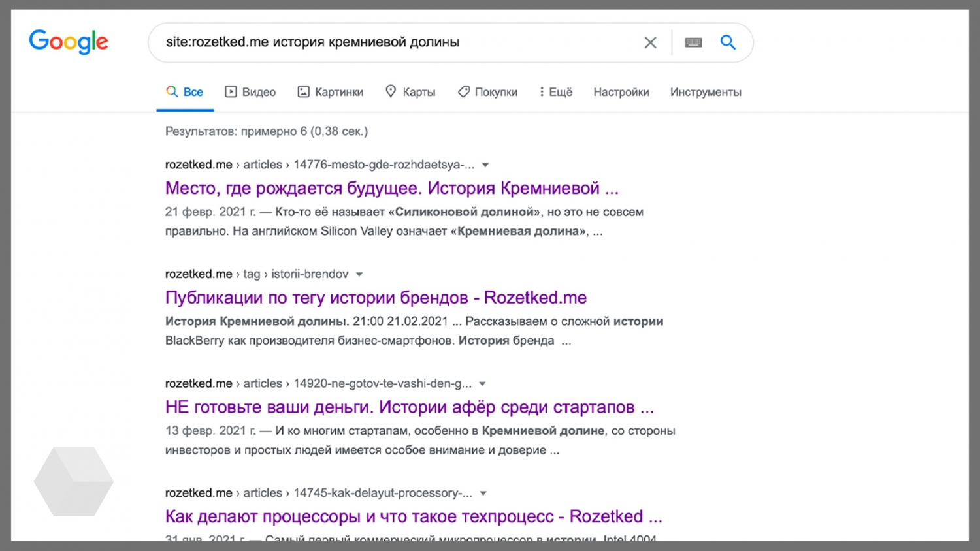This screenshot has height=551, width=980.
Task: Click breadcrumb 'rozetked.me › articles › 14920-ne-gotov-te-vashi-den-g...'
Action: (318, 383)
